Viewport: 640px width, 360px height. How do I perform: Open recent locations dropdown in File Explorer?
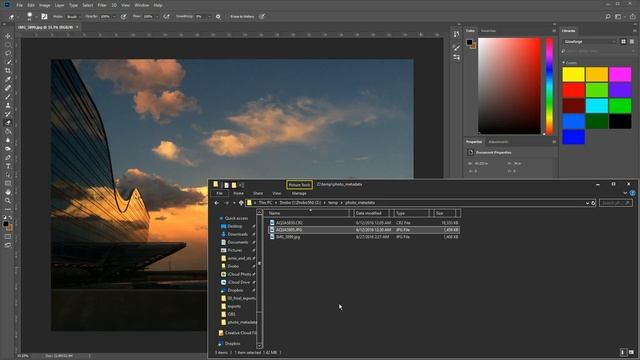click(234, 203)
